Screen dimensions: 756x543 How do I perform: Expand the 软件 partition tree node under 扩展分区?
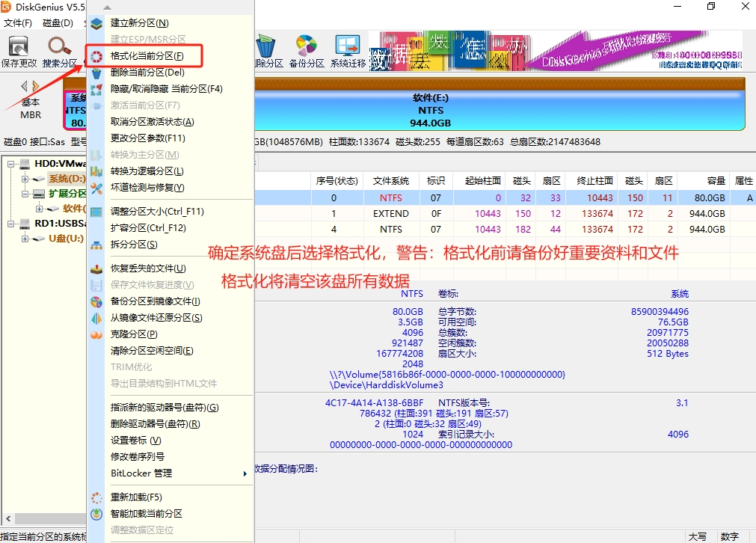pos(39,209)
